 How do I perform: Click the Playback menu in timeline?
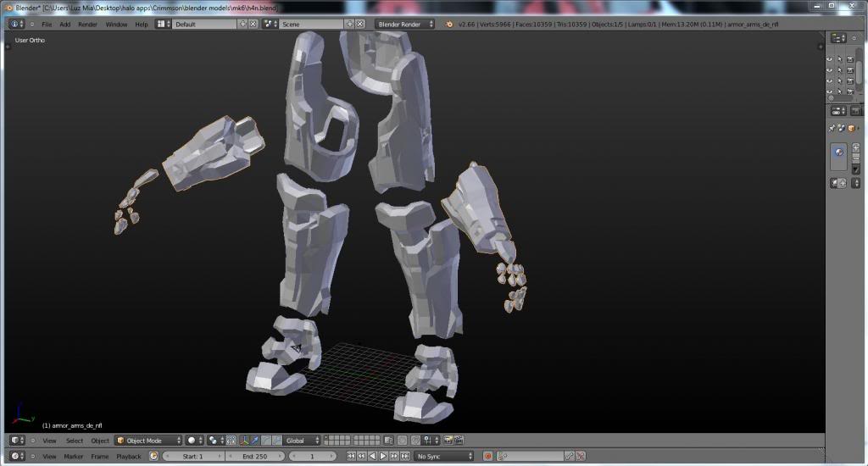129,457
